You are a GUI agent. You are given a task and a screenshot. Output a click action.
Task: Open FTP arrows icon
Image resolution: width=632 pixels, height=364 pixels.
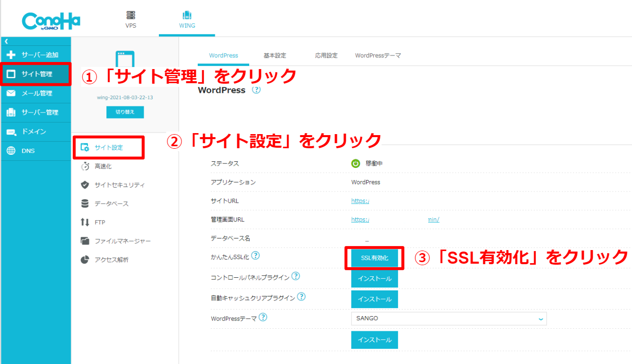tap(85, 222)
